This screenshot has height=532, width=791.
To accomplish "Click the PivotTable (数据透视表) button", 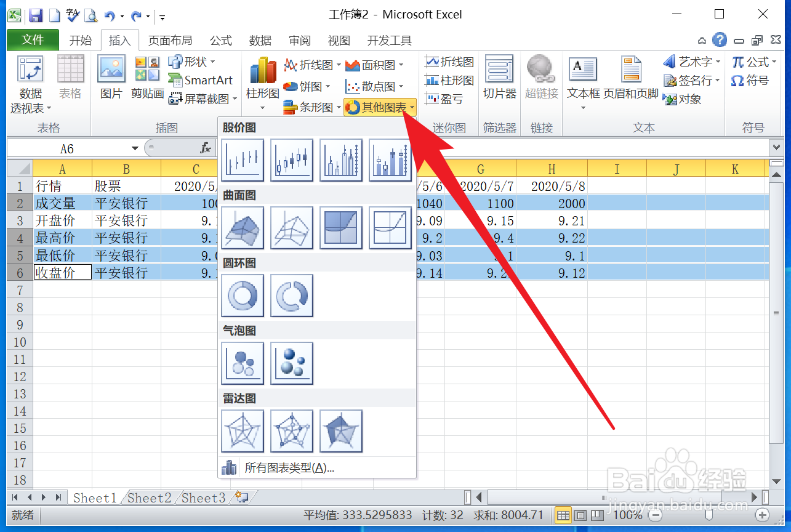I will point(31,85).
